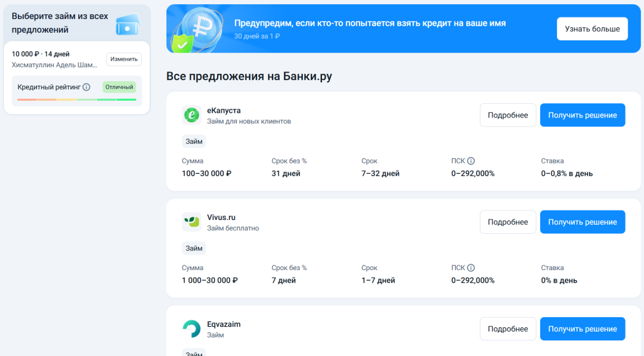Select the Eqvazaim offer title
Viewport: 644px width, 356px height.
(x=224, y=324)
